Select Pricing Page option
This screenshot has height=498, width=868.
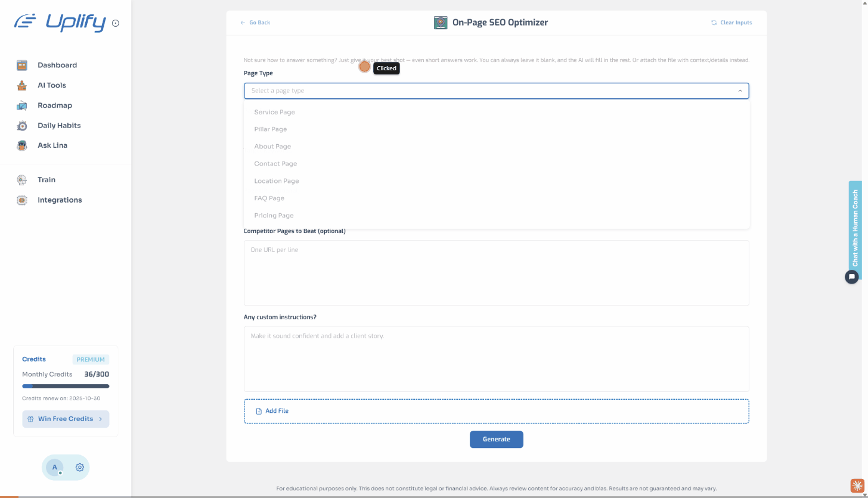pos(274,216)
